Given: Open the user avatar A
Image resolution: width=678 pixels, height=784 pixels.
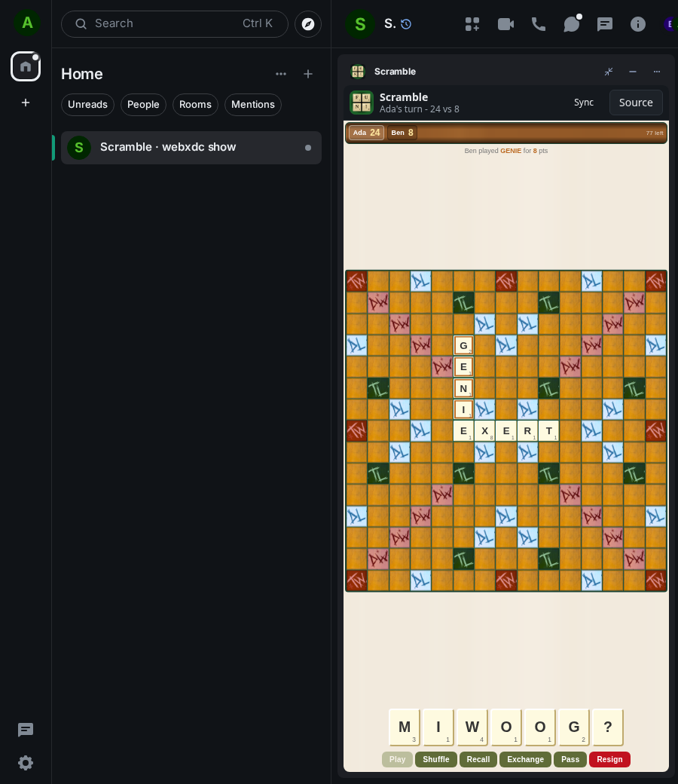Looking at the screenshot, I should [27, 23].
